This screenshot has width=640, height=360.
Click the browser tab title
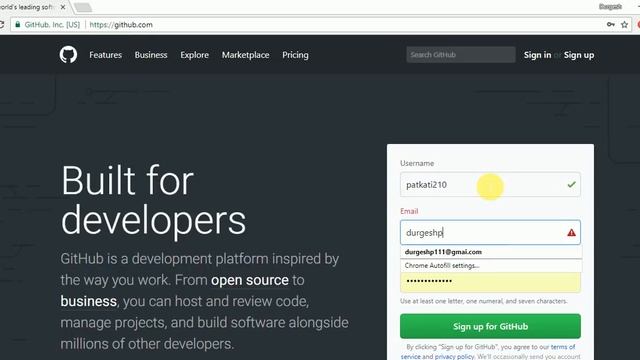27,7
